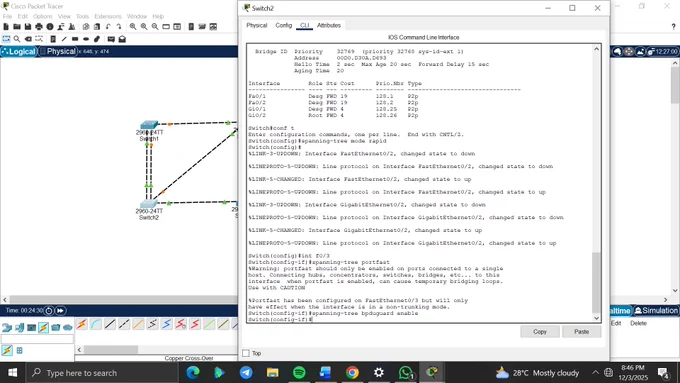Viewport: 680px width, 383px height.
Task: Click the Undo arrow icon
Action: 108,27
